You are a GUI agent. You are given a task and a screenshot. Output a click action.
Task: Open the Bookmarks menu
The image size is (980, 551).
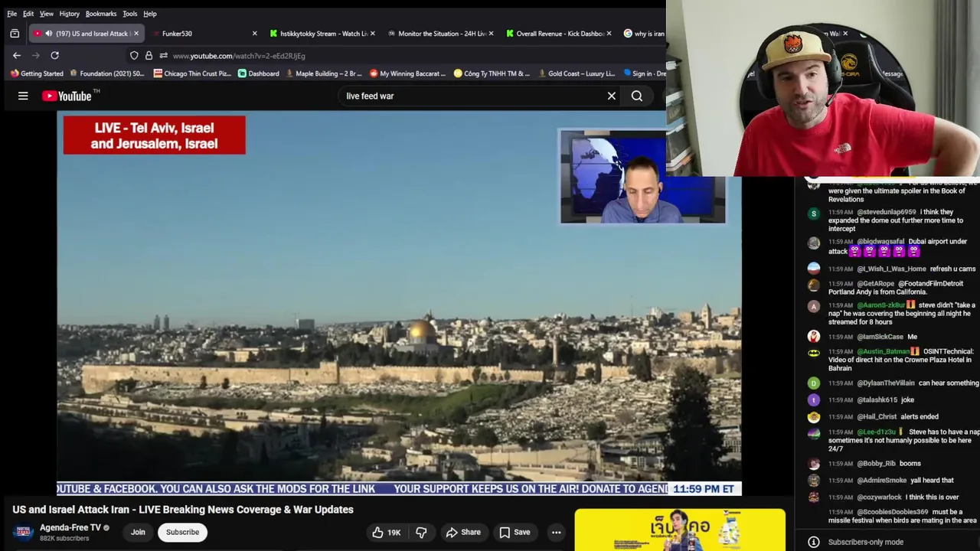pos(101,14)
